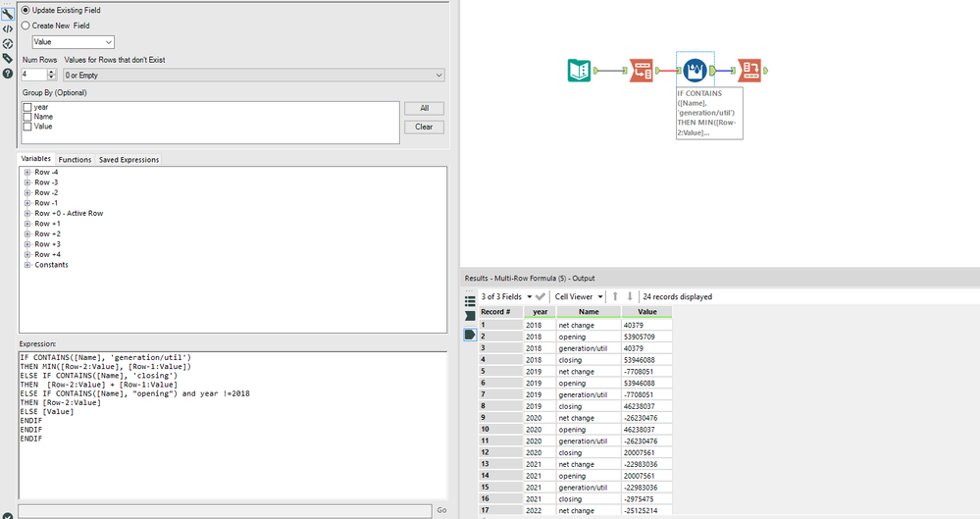
Task: Click the down arrow in Results toolbar
Action: (x=630, y=296)
